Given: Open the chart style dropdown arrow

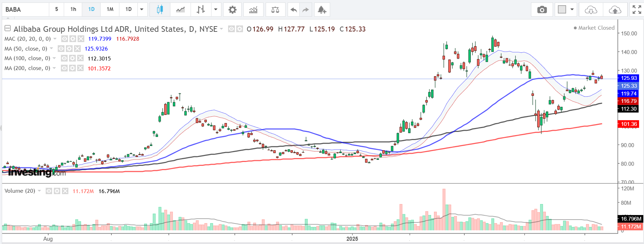Looking at the screenshot, I should pyautogui.click(x=215, y=10).
